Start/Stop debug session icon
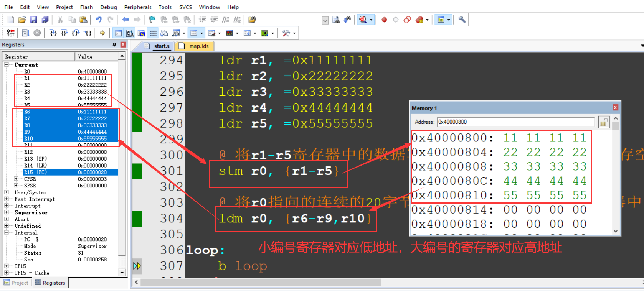Screen dimensions: 644x291 pyautogui.click(x=363, y=20)
